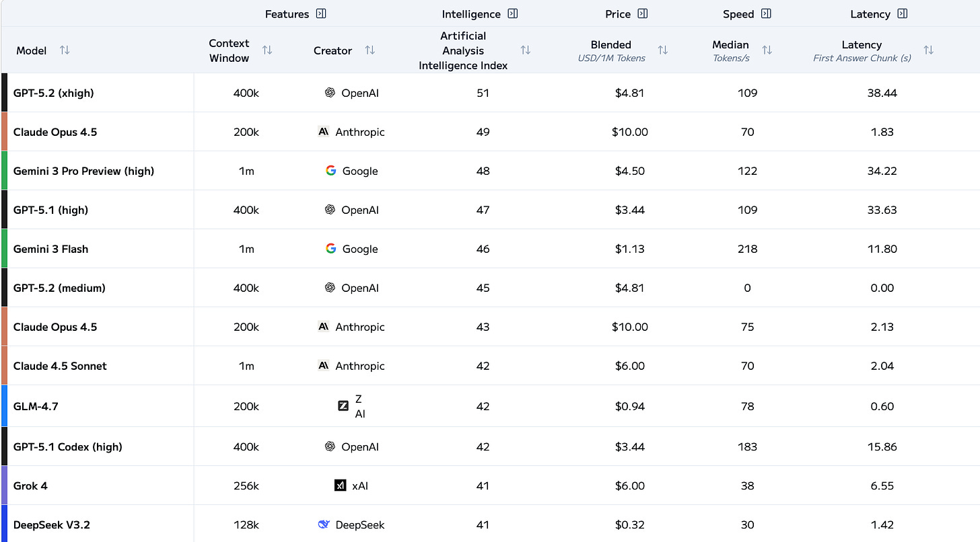This screenshot has width=980, height=542.
Task: Click the Creator column sort arrows
Action: pos(370,50)
